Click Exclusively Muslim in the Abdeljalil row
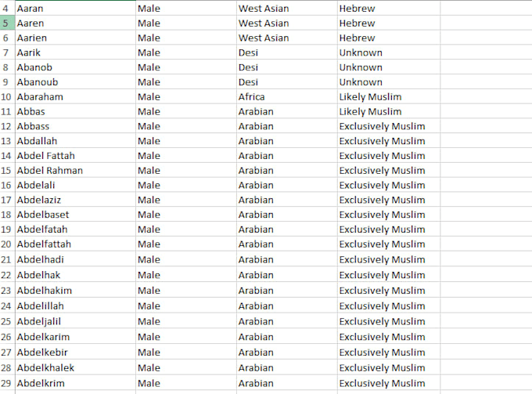Screen dimensions: 532x394 389,321
